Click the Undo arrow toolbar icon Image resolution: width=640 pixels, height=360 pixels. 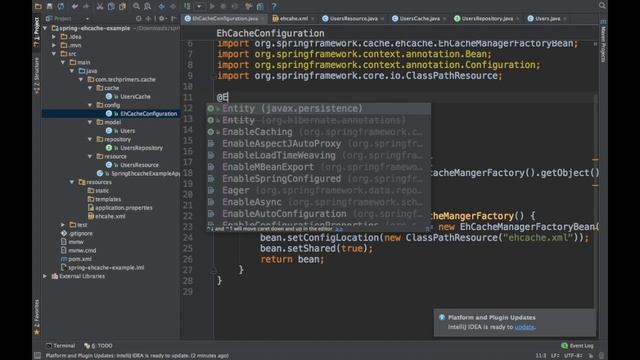tap(75, 6)
